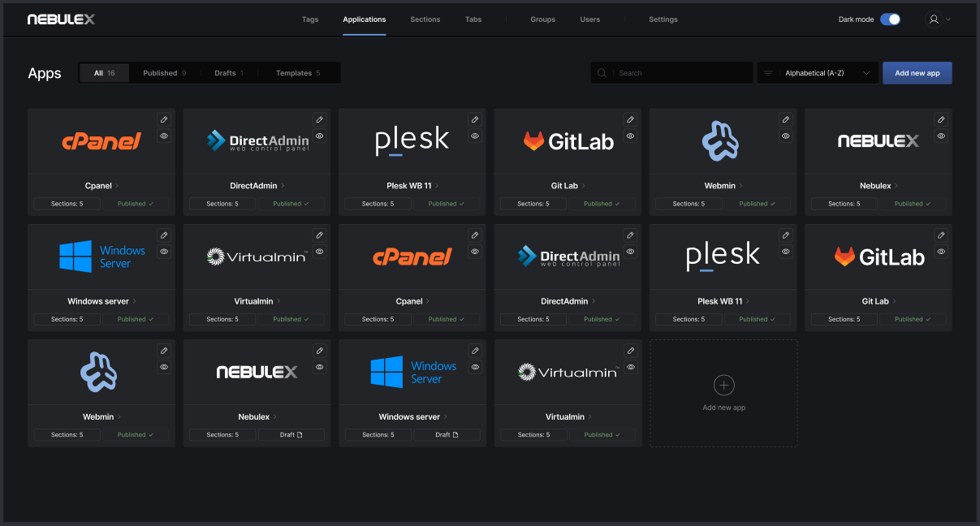Edit the Git Lab app card
Image resolution: width=980 pixels, height=526 pixels.
630,119
